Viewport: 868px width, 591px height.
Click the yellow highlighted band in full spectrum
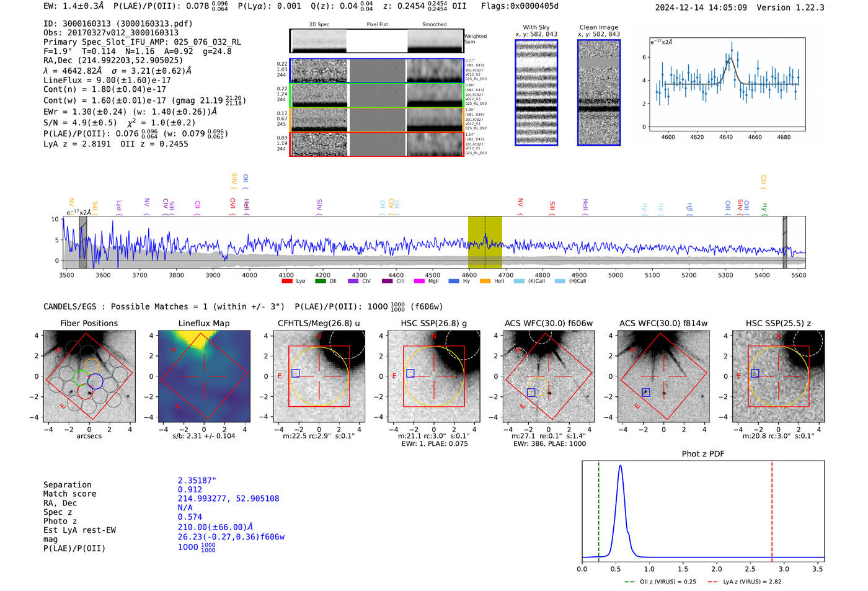pyautogui.click(x=485, y=242)
